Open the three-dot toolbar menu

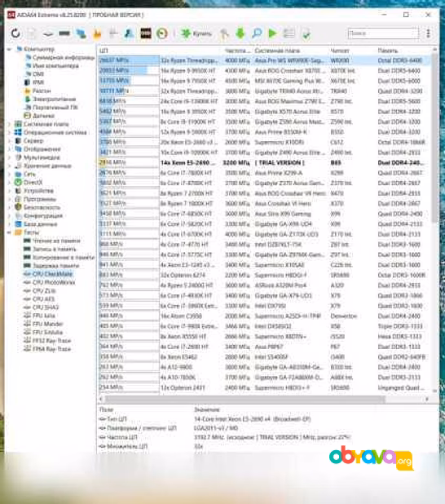(x=428, y=33)
